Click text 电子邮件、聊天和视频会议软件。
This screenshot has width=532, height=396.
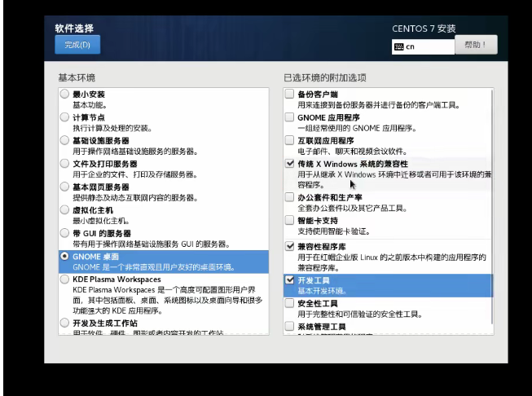pyautogui.click(x=352, y=152)
